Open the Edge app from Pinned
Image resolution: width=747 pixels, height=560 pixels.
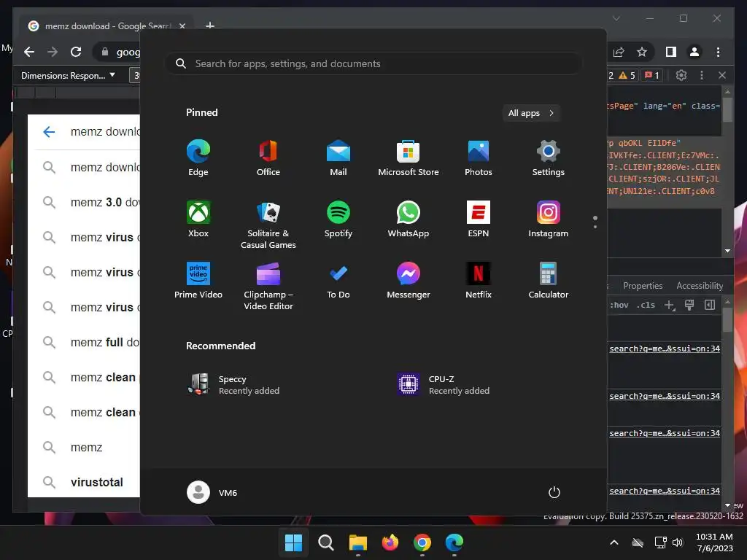[198, 158]
